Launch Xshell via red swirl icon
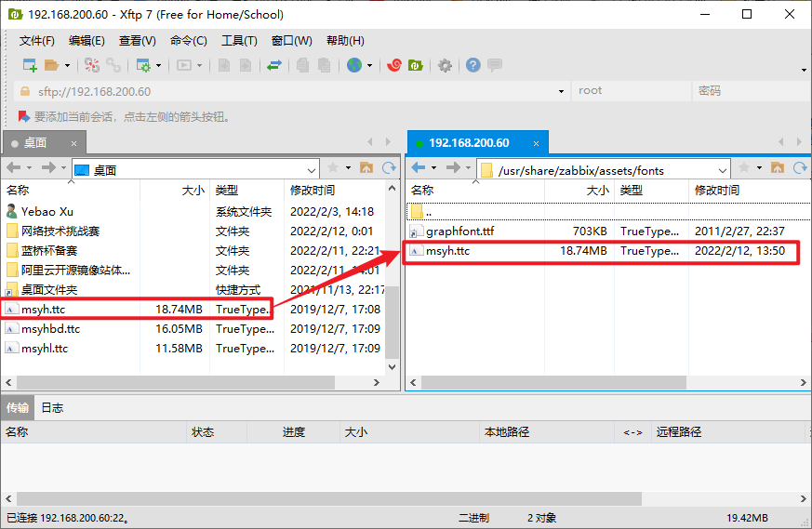This screenshot has width=812, height=529. [394, 65]
